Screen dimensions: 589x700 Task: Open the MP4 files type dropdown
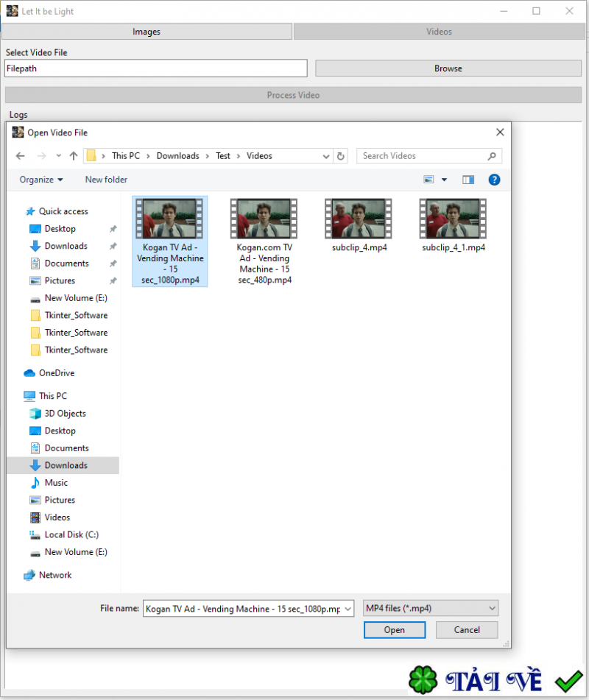click(431, 608)
